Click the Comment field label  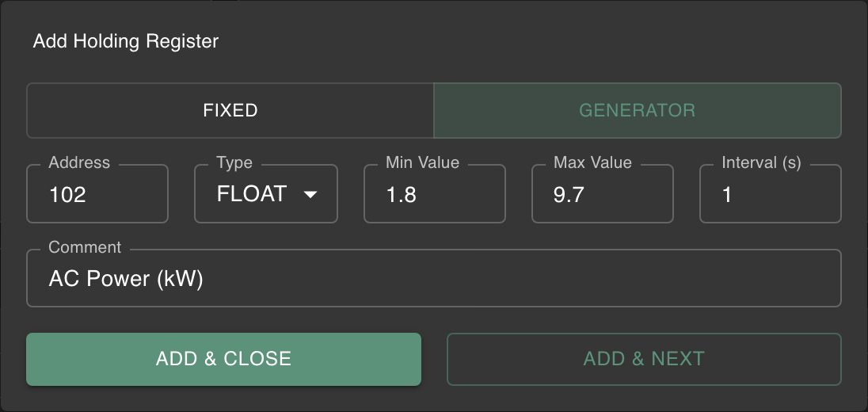pyautogui.click(x=85, y=247)
